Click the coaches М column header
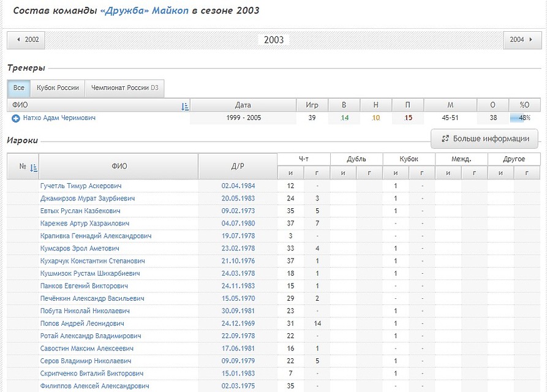The width and height of the screenshot is (547, 392). pos(450,105)
